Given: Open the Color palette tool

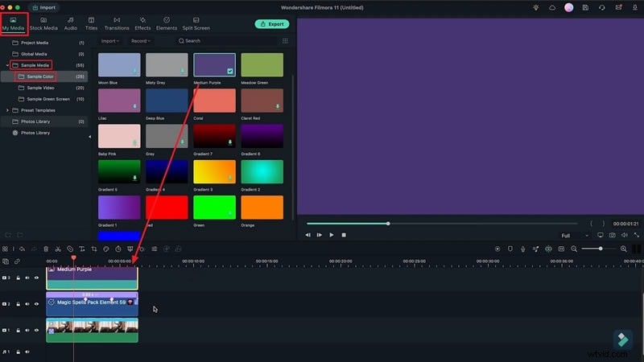Looking at the screenshot, I should [x=106, y=249].
